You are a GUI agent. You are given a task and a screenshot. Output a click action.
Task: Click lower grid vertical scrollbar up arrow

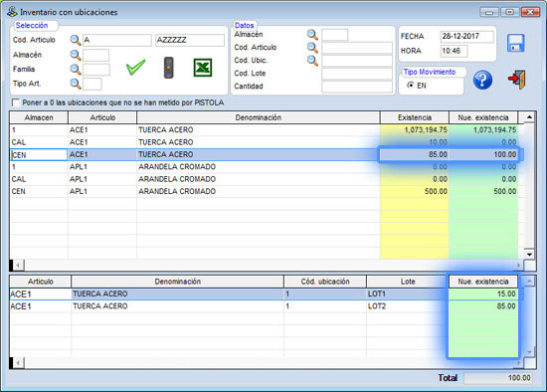point(529,281)
